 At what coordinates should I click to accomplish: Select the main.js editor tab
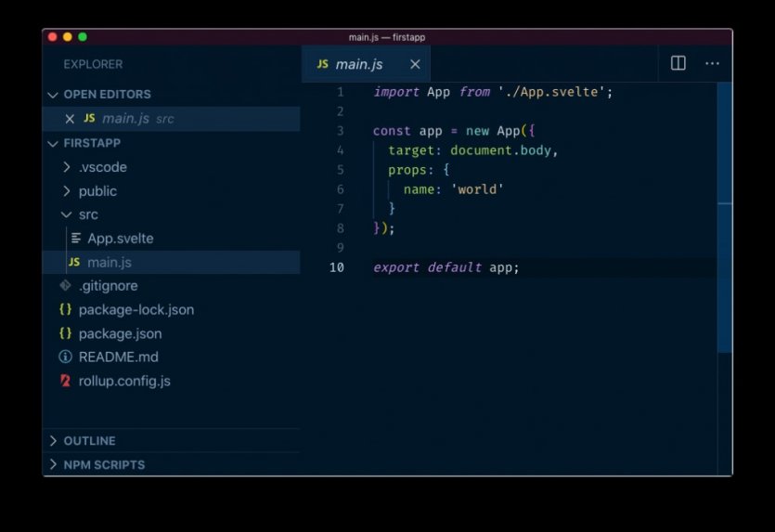click(x=358, y=64)
